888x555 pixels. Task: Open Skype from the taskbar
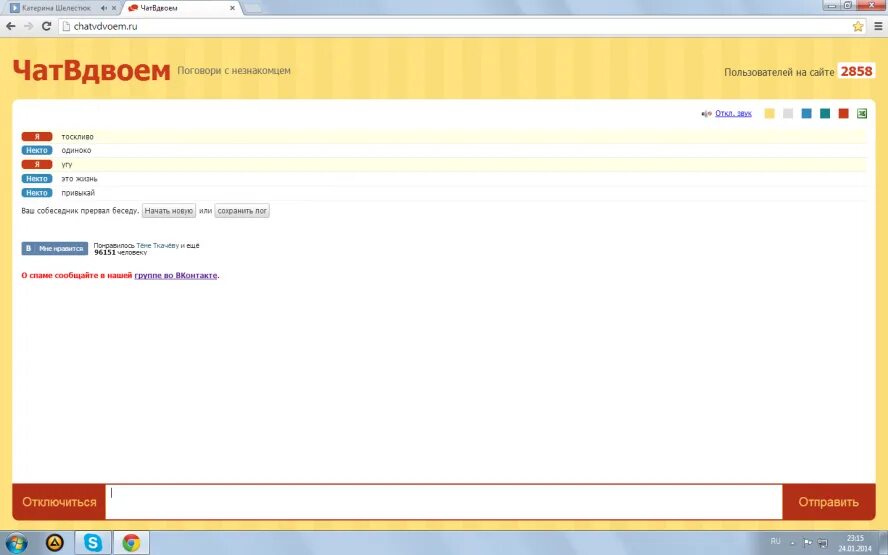coord(93,543)
